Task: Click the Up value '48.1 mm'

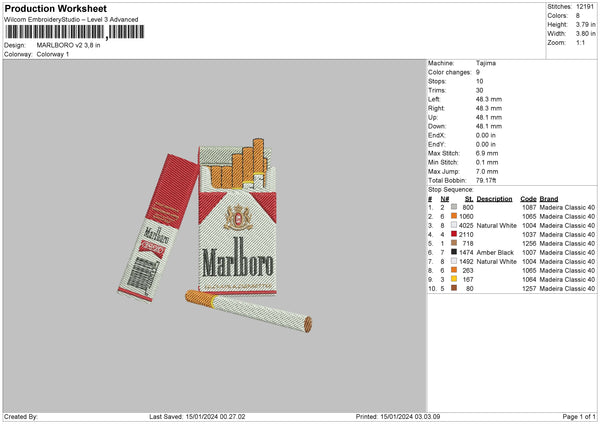Action: (489, 117)
